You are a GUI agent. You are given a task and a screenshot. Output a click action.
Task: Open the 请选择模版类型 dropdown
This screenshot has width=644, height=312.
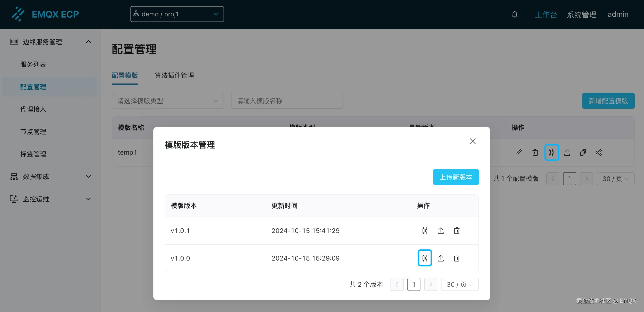[167, 101]
